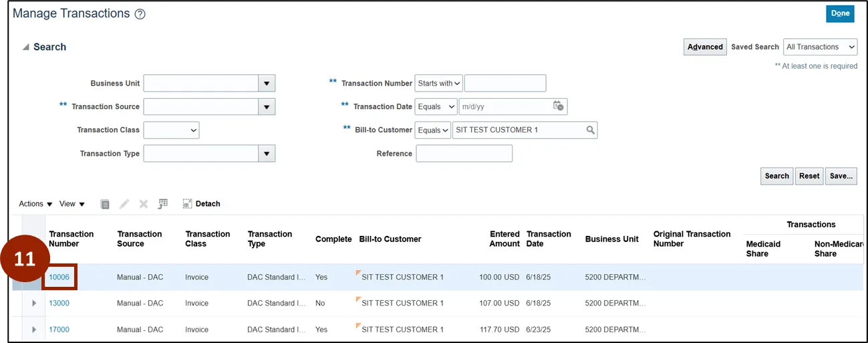Detach the transactions table

201,204
